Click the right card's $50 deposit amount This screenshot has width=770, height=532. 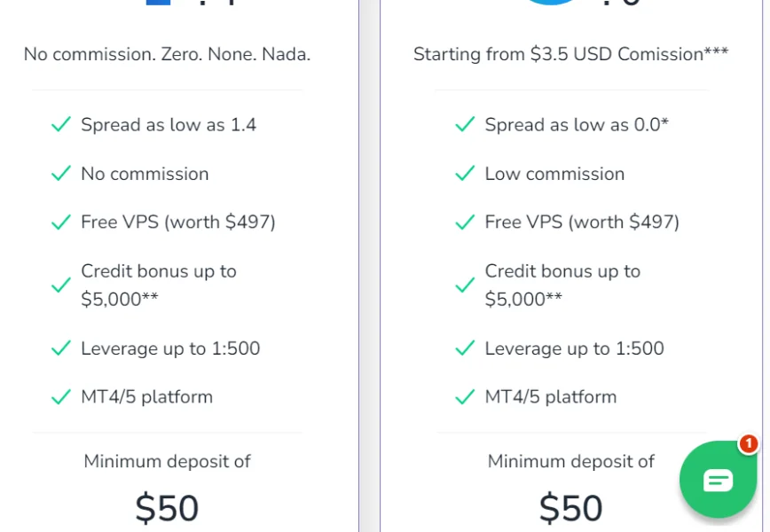pyautogui.click(x=570, y=508)
